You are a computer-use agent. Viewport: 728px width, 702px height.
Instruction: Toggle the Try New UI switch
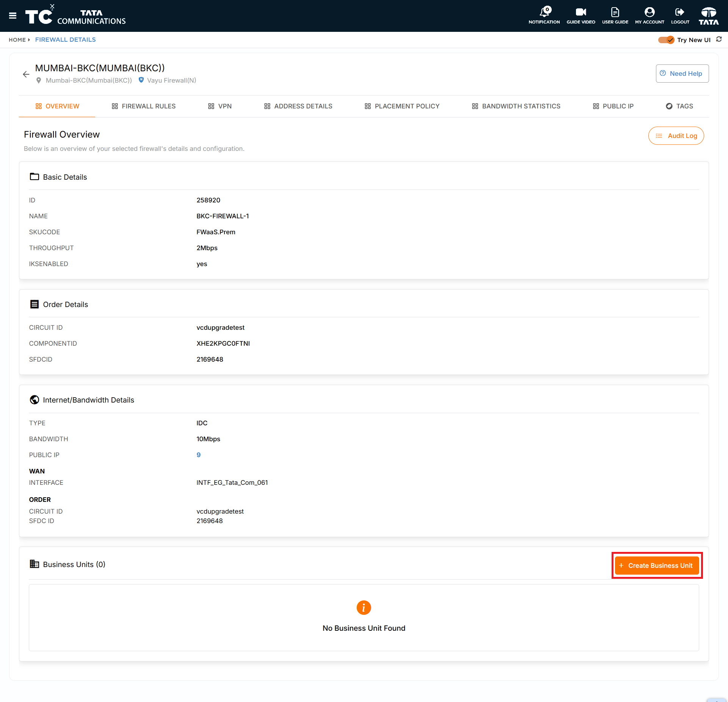[x=666, y=40]
